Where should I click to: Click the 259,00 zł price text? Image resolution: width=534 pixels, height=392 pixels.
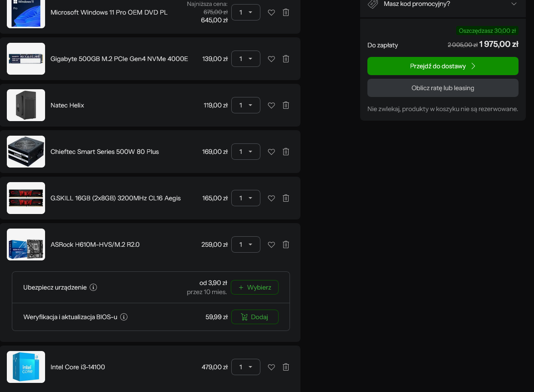(x=214, y=244)
